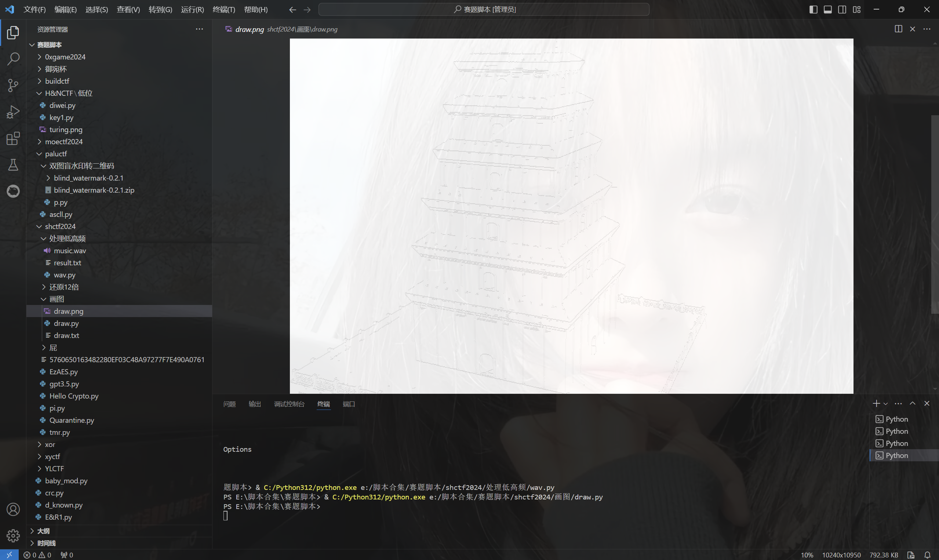
Task: Open the Extensions view icon
Action: (13, 138)
